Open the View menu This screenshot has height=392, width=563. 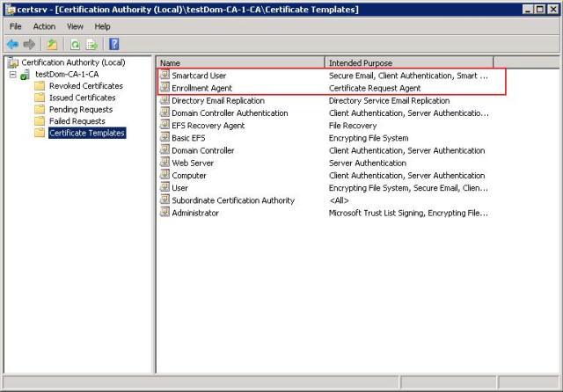[75, 26]
